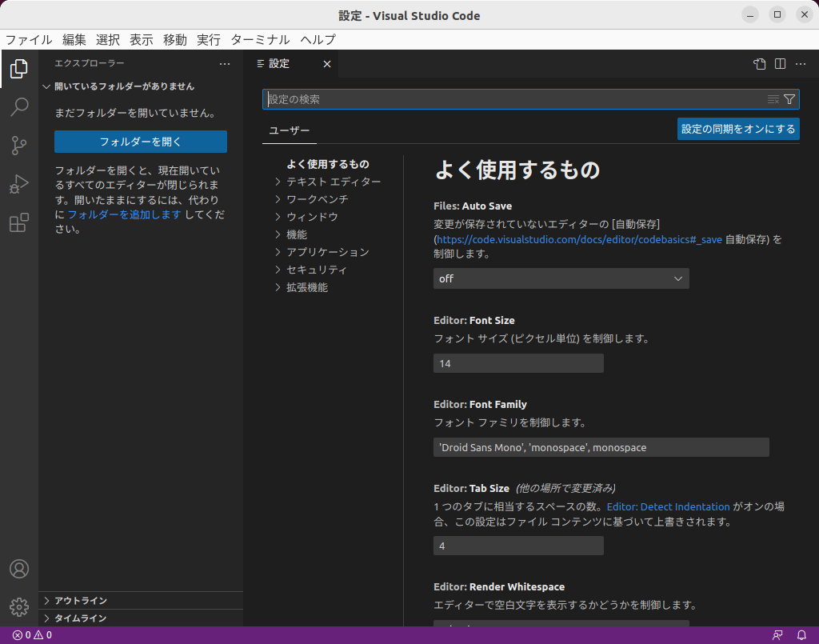
Task: Open the Run and Debug view icon
Action: (x=19, y=184)
